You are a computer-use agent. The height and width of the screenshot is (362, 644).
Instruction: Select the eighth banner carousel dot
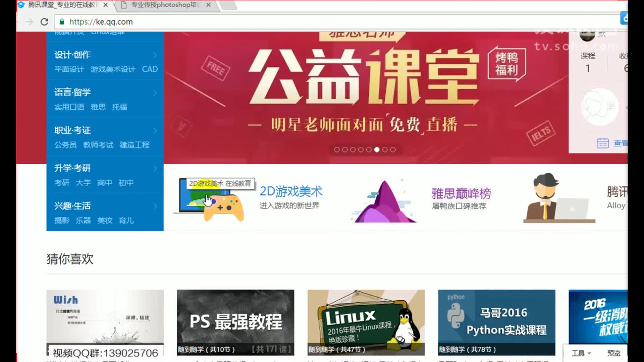click(393, 149)
